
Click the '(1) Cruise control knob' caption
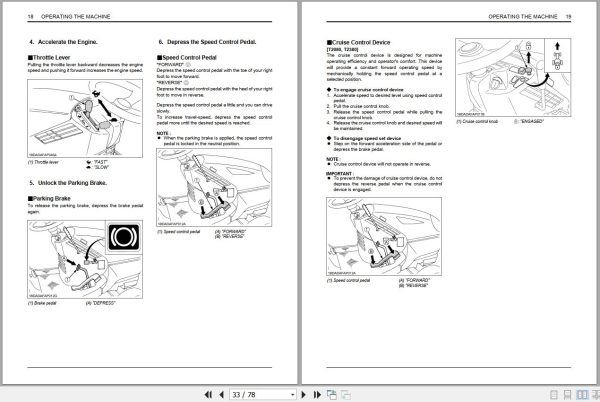(477, 121)
